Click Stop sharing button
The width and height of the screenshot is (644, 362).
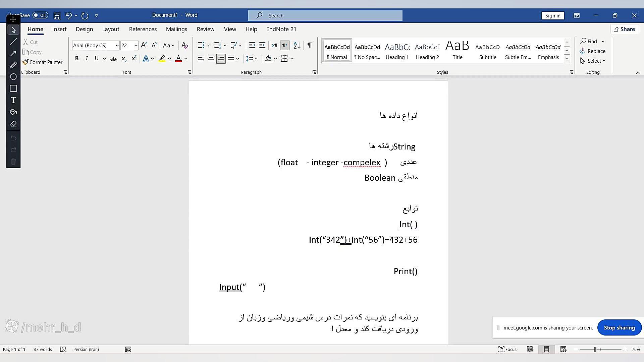point(619,327)
